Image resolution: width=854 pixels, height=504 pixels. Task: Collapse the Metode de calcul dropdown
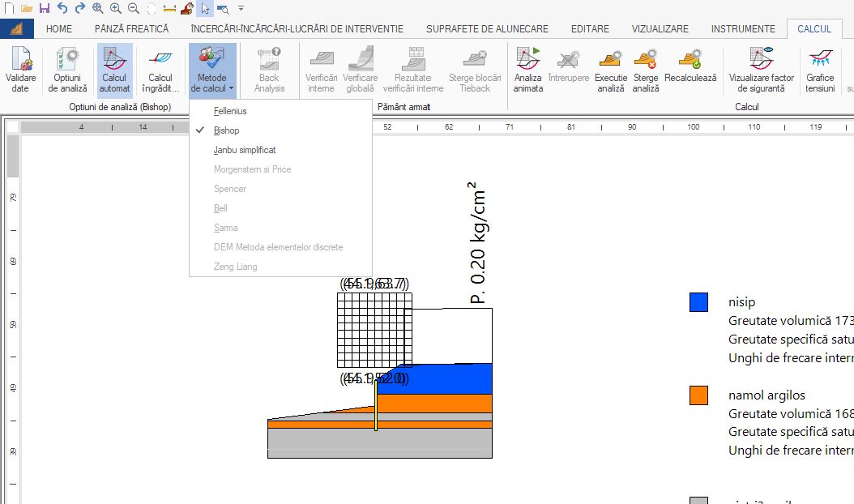click(x=211, y=70)
